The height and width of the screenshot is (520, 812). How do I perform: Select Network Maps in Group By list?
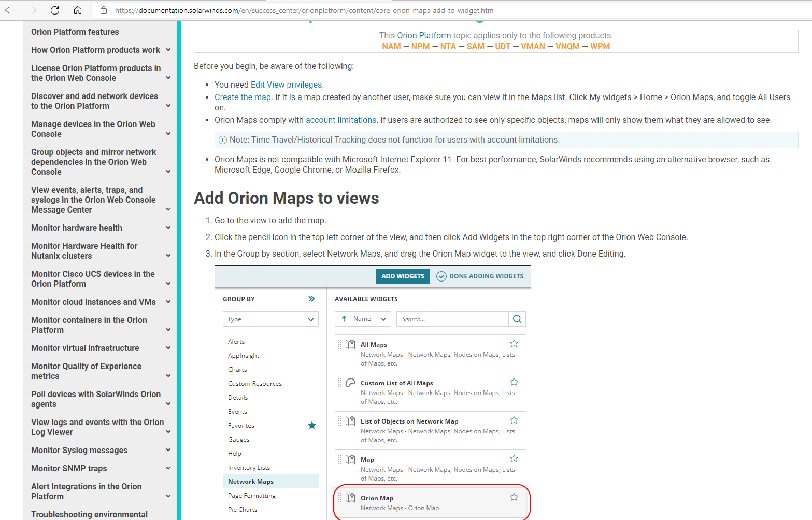(270, 482)
